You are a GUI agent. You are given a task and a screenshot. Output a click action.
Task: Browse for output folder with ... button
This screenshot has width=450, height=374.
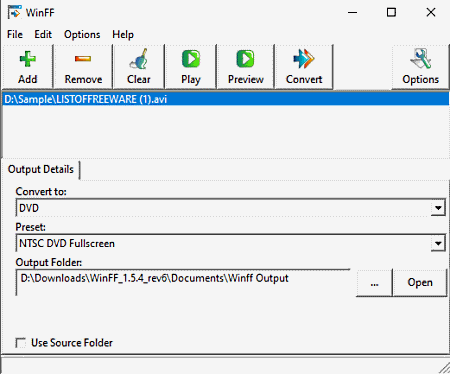point(374,283)
